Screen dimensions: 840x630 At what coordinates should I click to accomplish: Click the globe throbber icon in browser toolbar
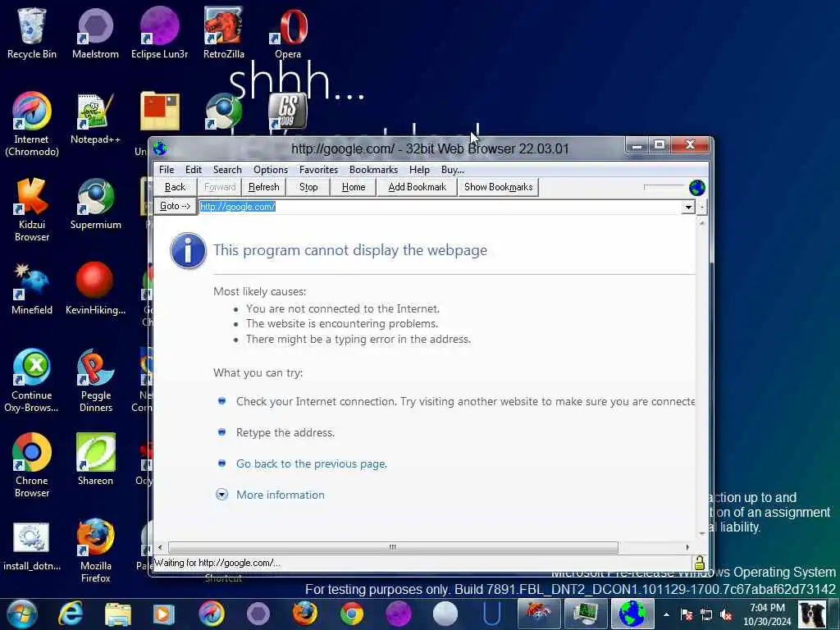(x=697, y=188)
